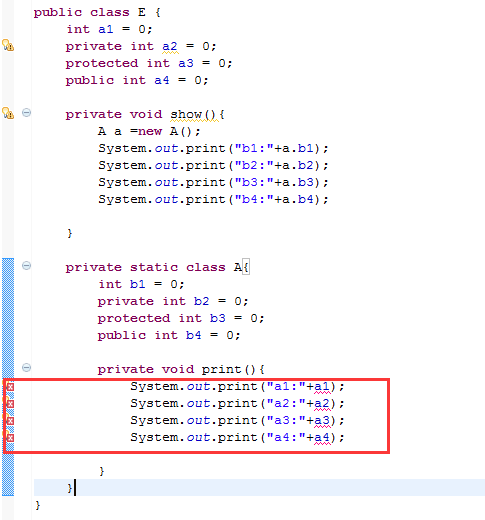Click field b3 in protected declaration

tap(218, 318)
